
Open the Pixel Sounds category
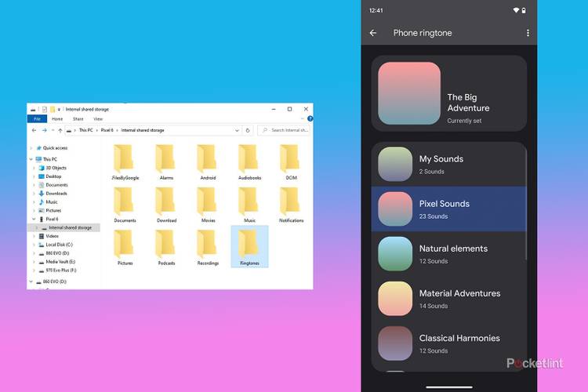[x=449, y=209]
